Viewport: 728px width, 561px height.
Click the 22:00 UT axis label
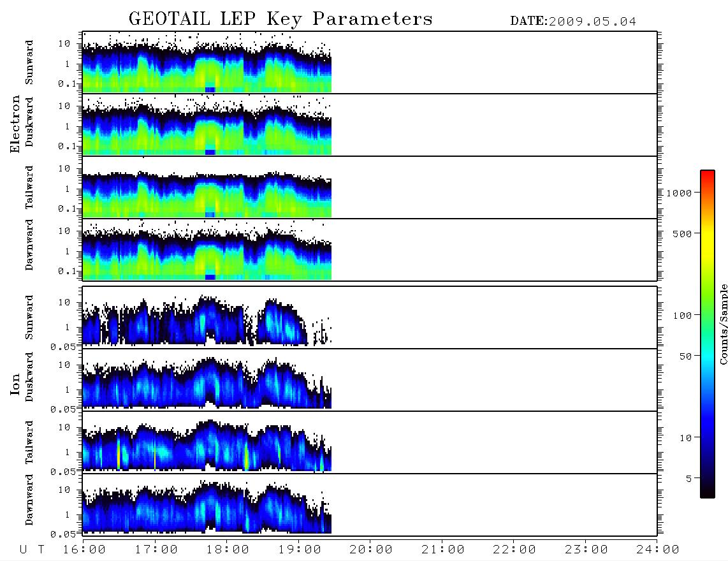click(514, 550)
